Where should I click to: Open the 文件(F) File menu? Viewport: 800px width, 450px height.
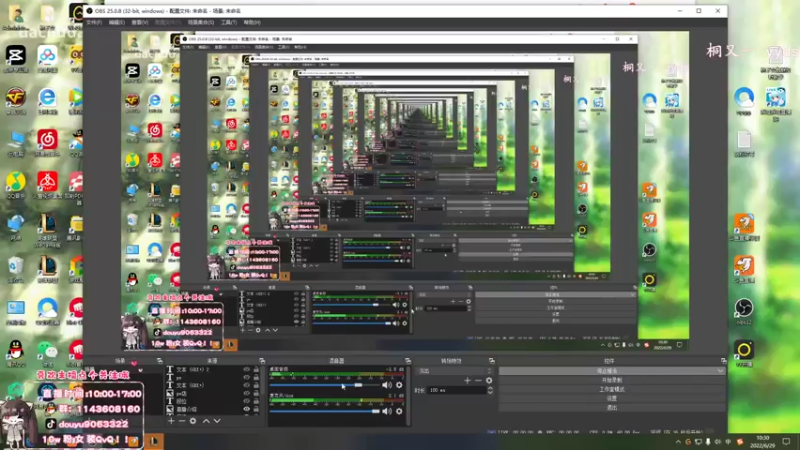94,22
